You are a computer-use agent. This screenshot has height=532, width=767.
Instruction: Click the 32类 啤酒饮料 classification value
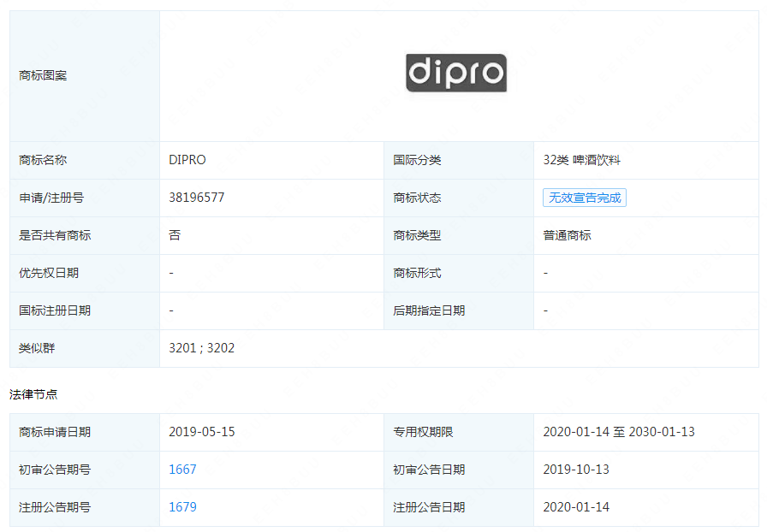581,160
